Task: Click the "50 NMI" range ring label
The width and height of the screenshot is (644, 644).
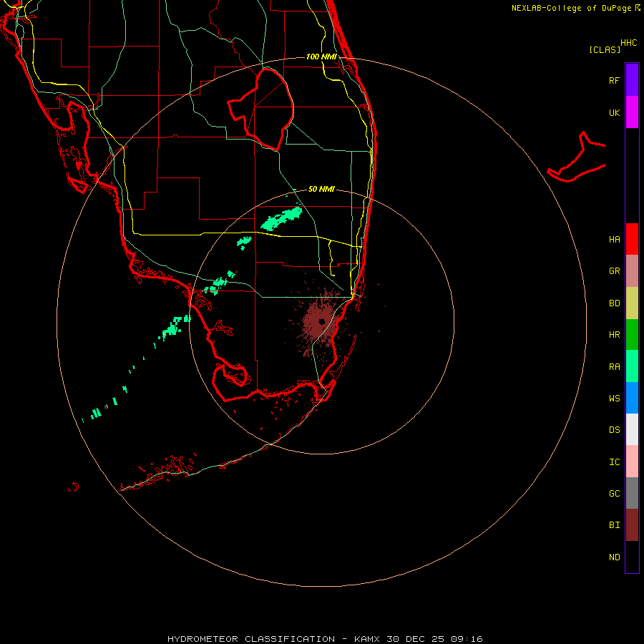Action: (321, 189)
